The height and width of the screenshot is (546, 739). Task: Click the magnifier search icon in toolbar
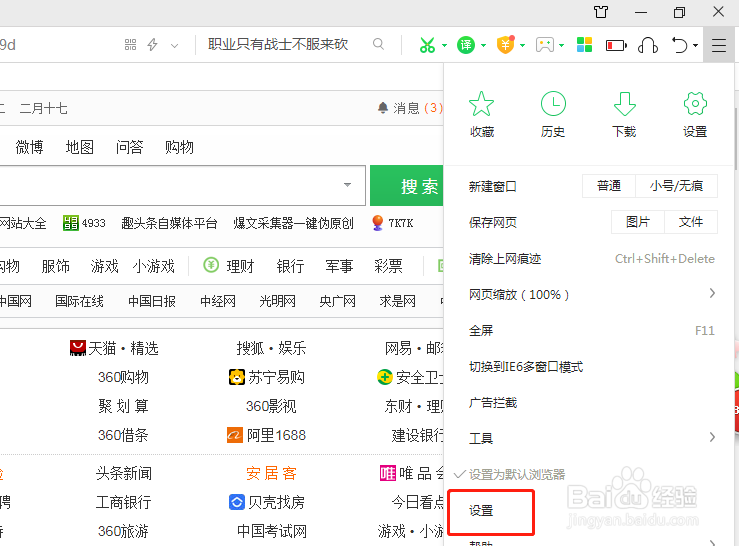(x=378, y=44)
